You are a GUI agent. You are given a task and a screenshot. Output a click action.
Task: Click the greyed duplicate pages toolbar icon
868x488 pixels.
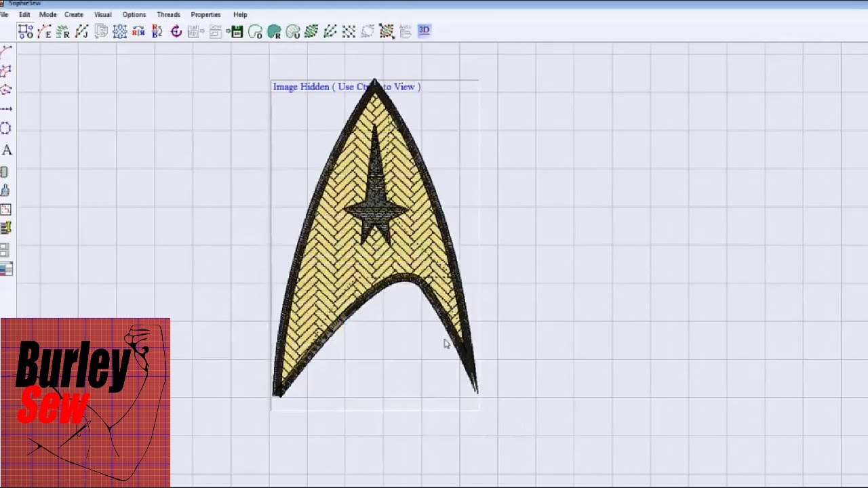click(x=101, y=31)
